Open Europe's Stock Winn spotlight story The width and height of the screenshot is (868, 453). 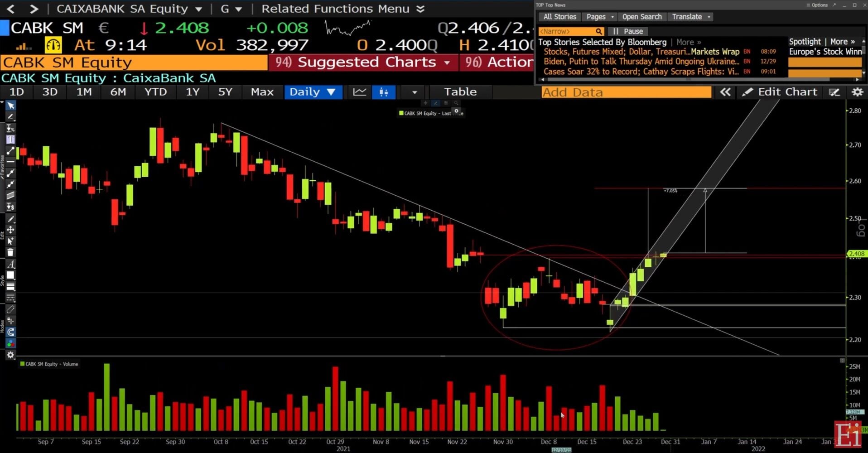[825, 52]
